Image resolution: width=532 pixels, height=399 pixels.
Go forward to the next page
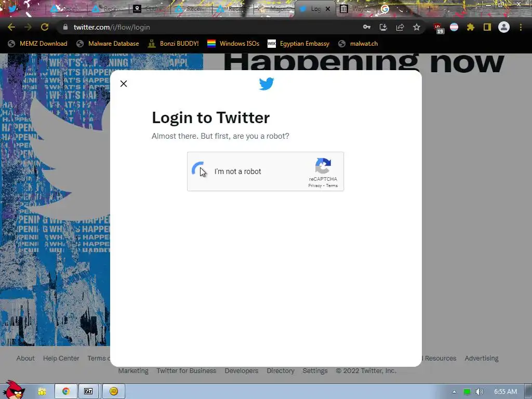(28, 27)
